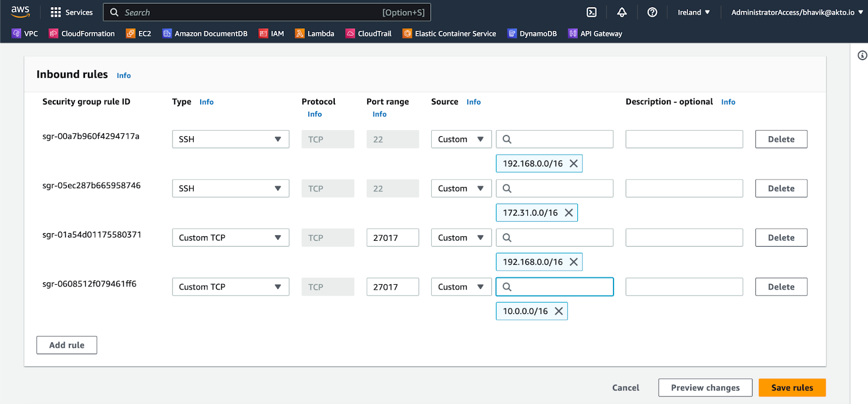868x404 pixels.
Task: Expand the Ireland region selector
Action: point(693,12)
